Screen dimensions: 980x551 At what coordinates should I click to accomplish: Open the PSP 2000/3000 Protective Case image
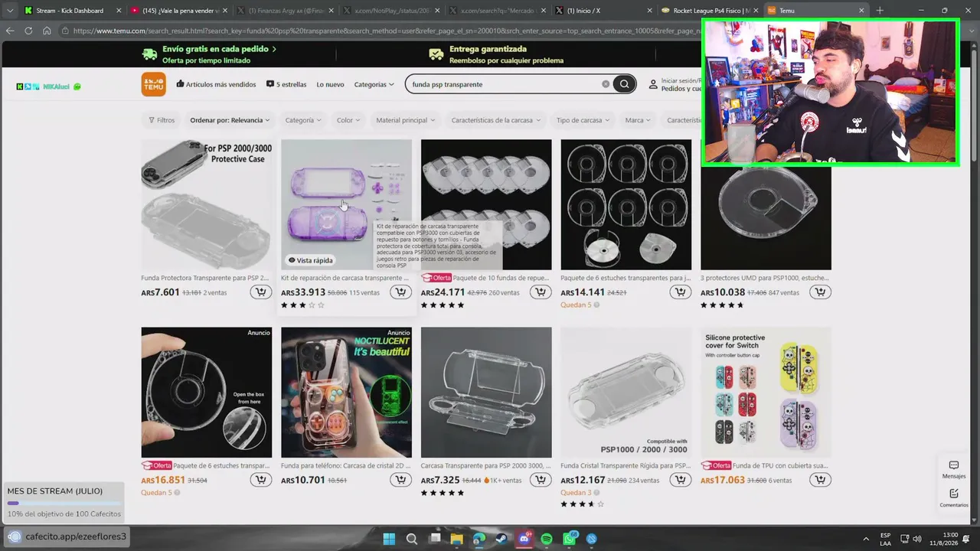coord(206,204)
